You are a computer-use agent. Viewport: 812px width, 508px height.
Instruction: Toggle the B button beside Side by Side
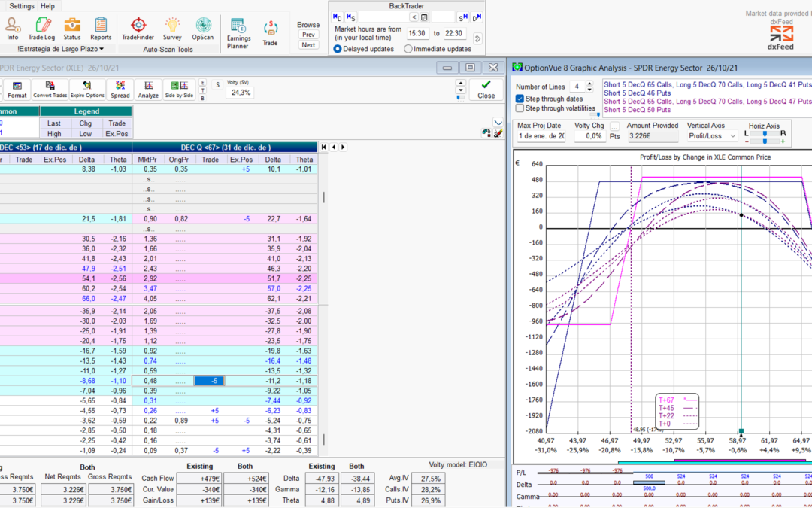pos(202,98)
